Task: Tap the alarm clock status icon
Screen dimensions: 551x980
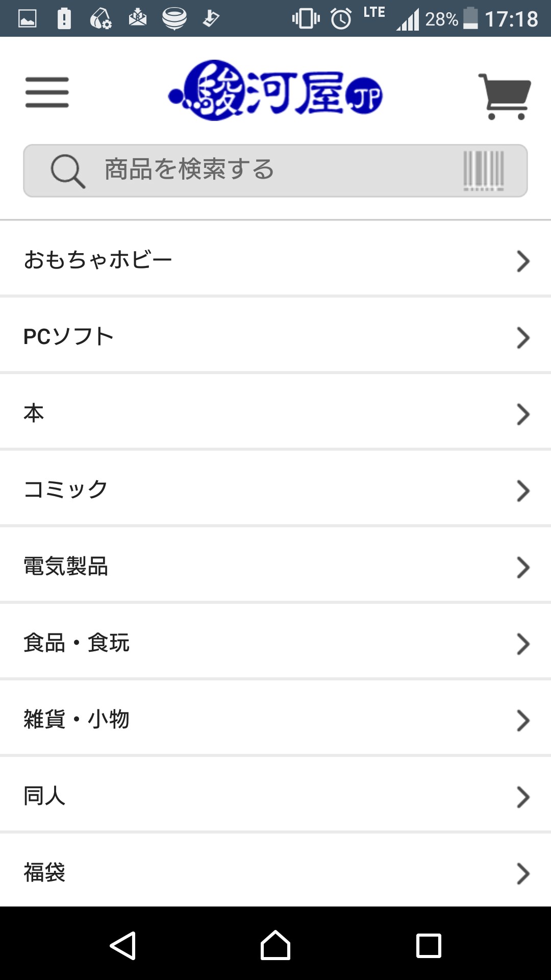Action: (341, 19)
